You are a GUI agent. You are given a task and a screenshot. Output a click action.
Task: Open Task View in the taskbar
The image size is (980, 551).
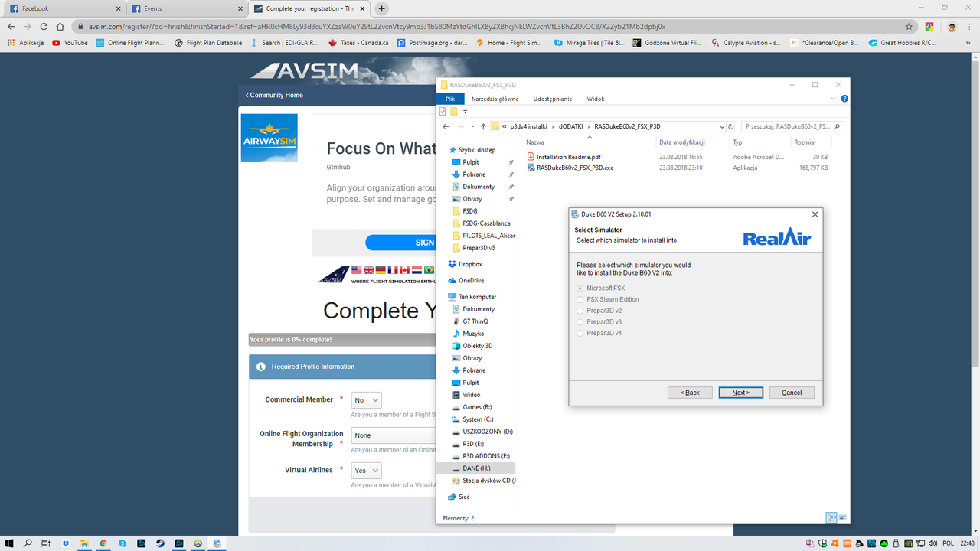47,543
